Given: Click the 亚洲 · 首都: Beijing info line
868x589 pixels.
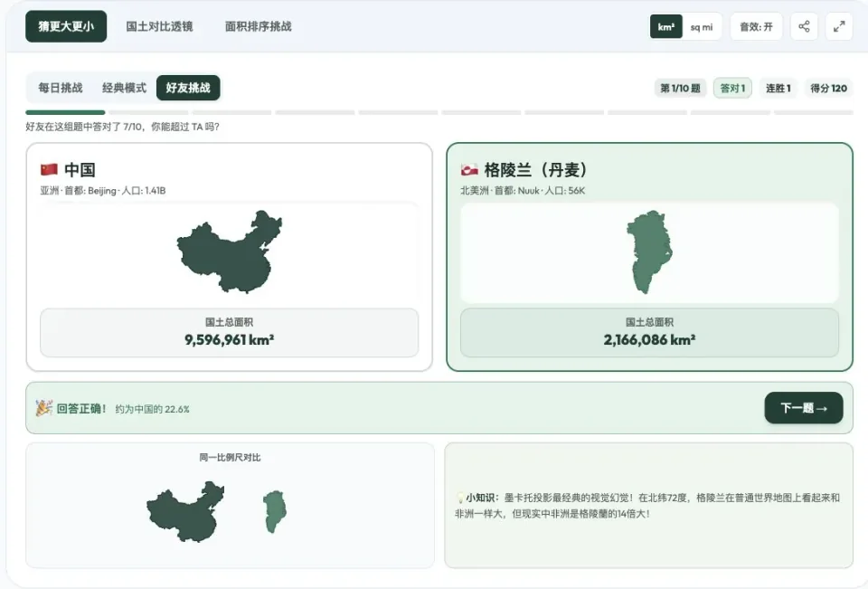Looking at the screenshot, I should click(102, 191).
